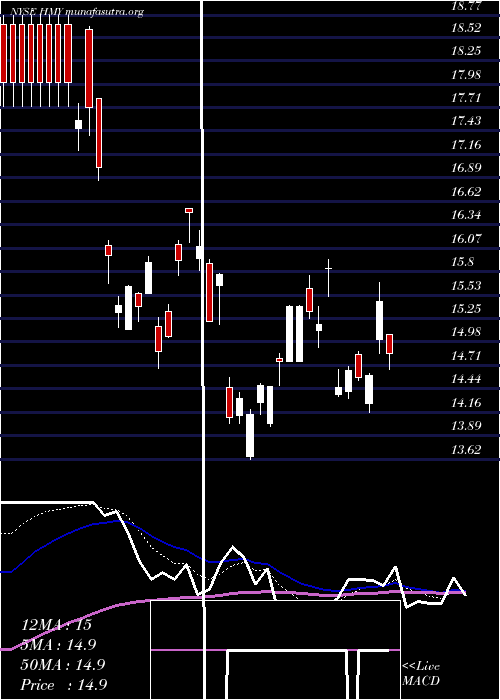Click the 14.71 price axis label
Viewport: 500px width, 700px height.
pos(467,356)
